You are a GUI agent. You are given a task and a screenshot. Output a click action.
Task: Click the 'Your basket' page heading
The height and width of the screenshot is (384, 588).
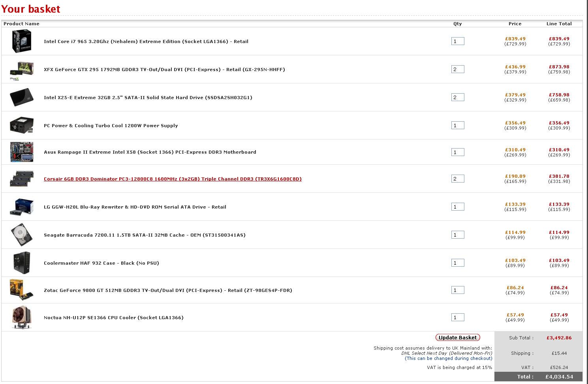click(31, 9)
